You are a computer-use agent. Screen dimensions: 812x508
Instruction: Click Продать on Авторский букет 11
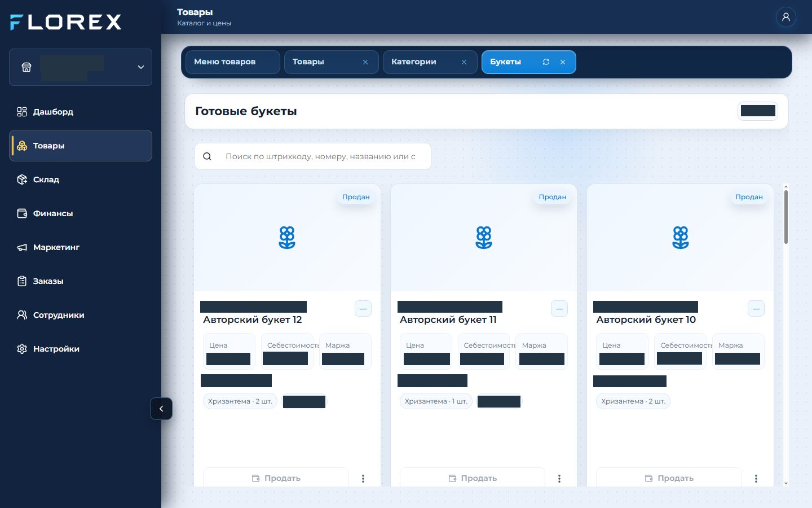point(473,478)
